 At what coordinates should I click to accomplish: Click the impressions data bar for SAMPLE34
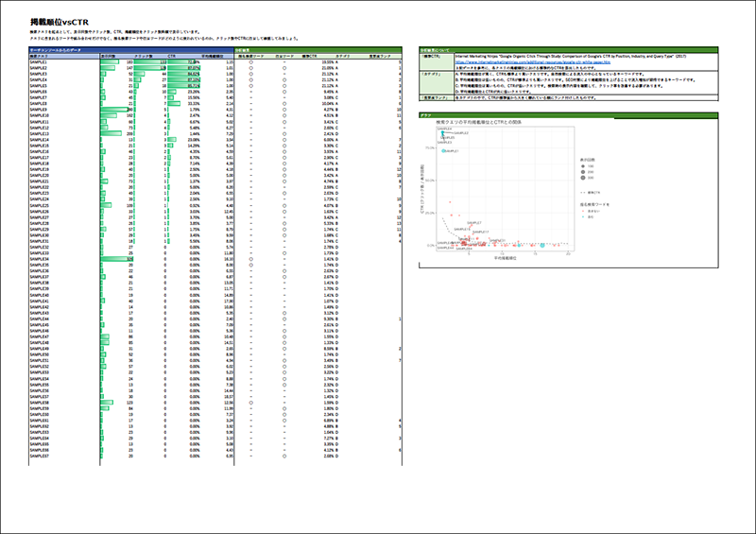tap(116, 259)
